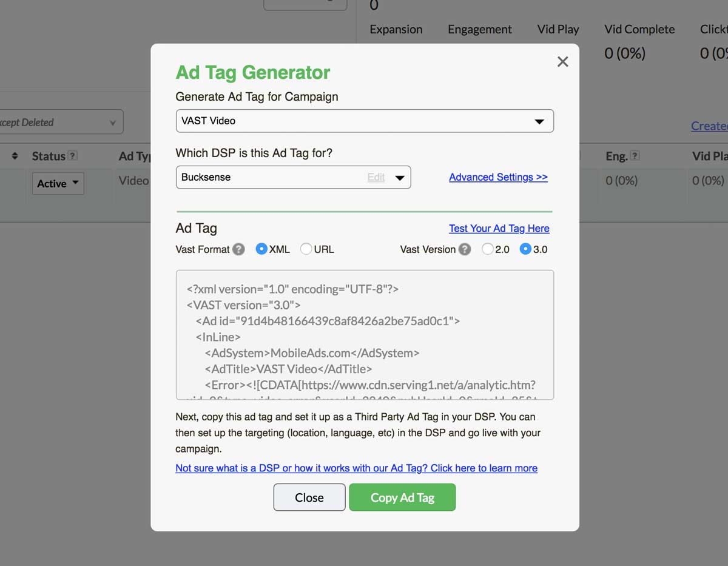Click the Vast Format help question icon

pos(239,249)
